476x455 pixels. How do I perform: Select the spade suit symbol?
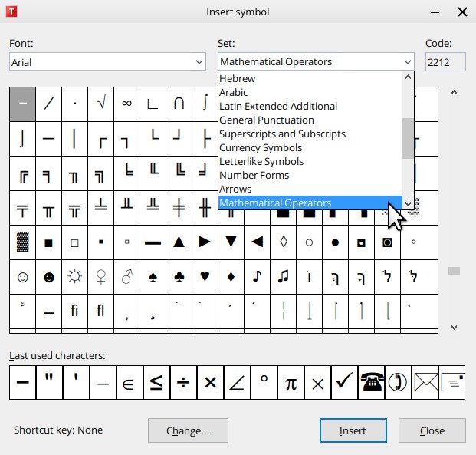tap(153, 277)
